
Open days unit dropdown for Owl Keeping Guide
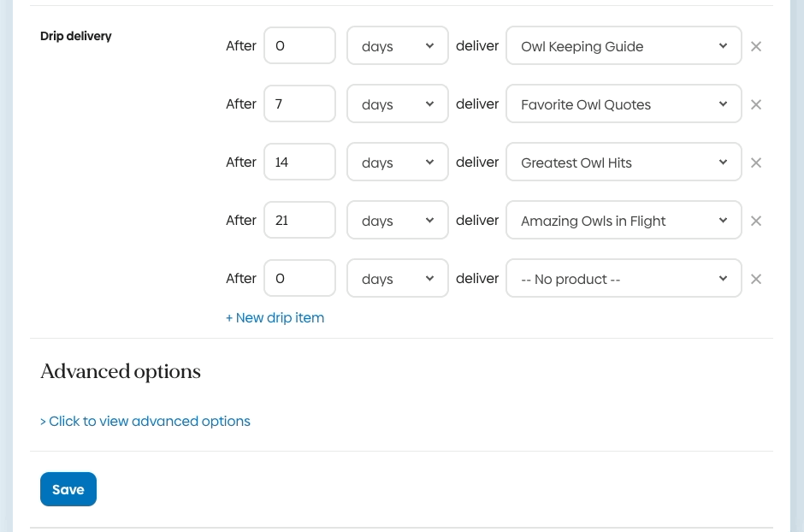[397, 46]
